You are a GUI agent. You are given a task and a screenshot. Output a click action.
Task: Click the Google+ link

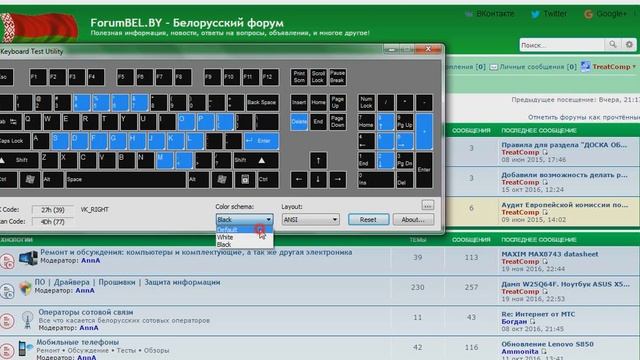click(605, 14)
